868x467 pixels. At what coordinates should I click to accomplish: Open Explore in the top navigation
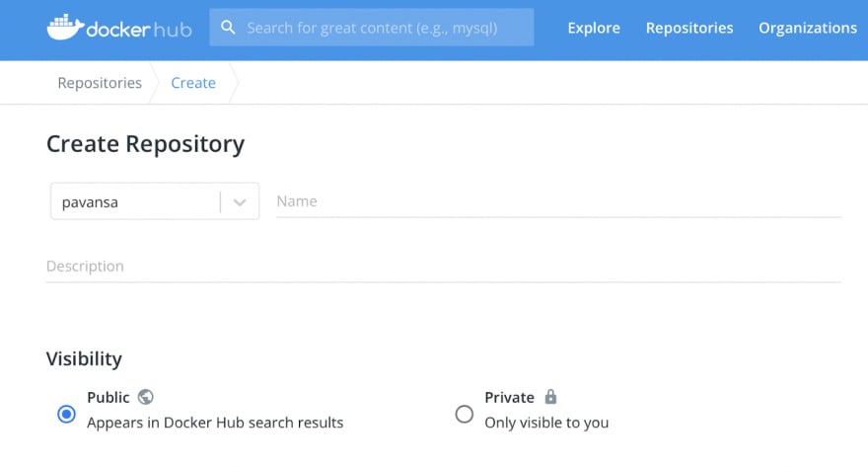594,28
